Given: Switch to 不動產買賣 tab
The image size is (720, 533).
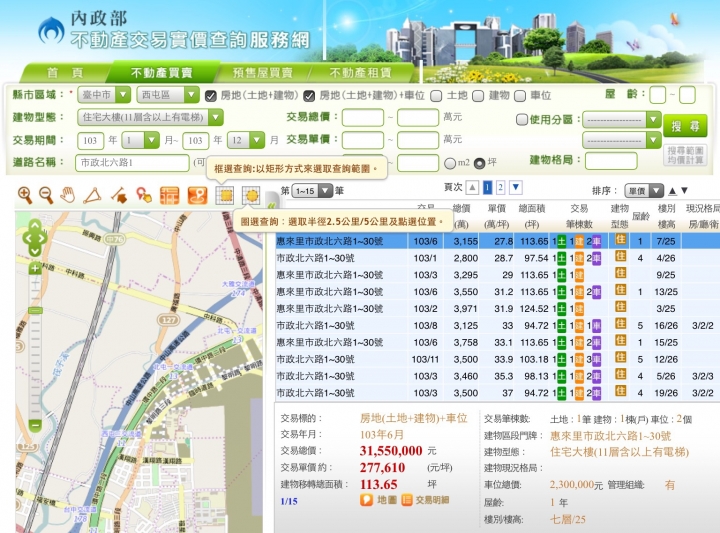Looking at the screenshot, I should (161, 73).
